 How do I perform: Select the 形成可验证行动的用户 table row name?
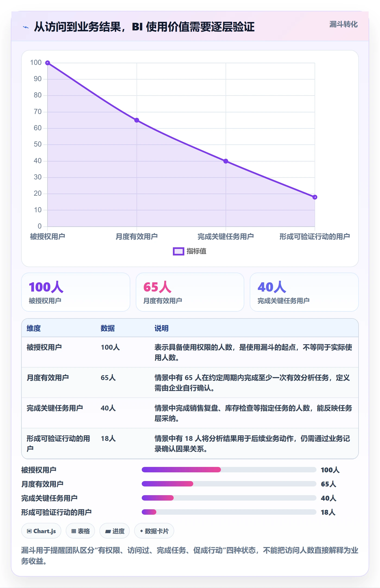(x=58, y=444)
